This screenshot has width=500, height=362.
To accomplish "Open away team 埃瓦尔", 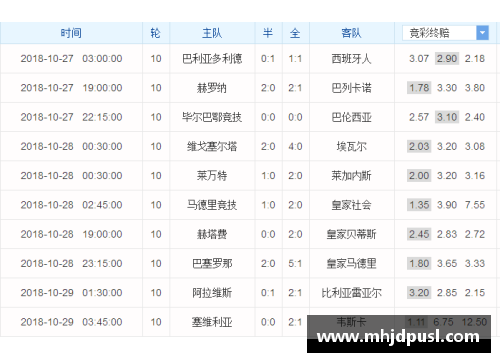I will tap(351, 146).
